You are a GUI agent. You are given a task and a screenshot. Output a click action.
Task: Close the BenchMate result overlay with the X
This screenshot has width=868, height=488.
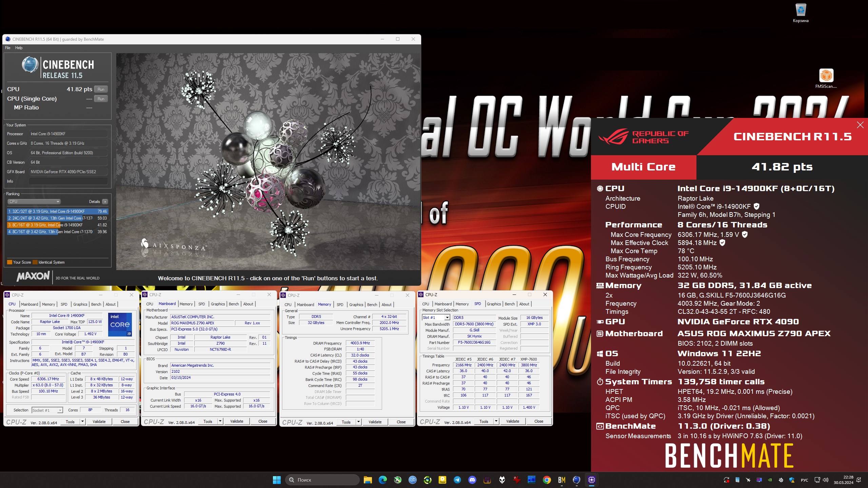pos(860,125)
